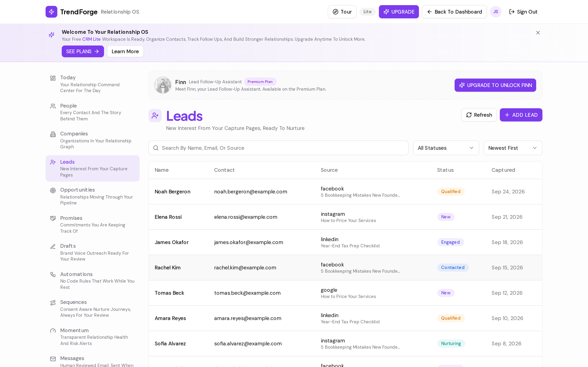Screen dimensions: 588x367
Task: Dismiss the welcome banner
Action: (x=538, y=32)
